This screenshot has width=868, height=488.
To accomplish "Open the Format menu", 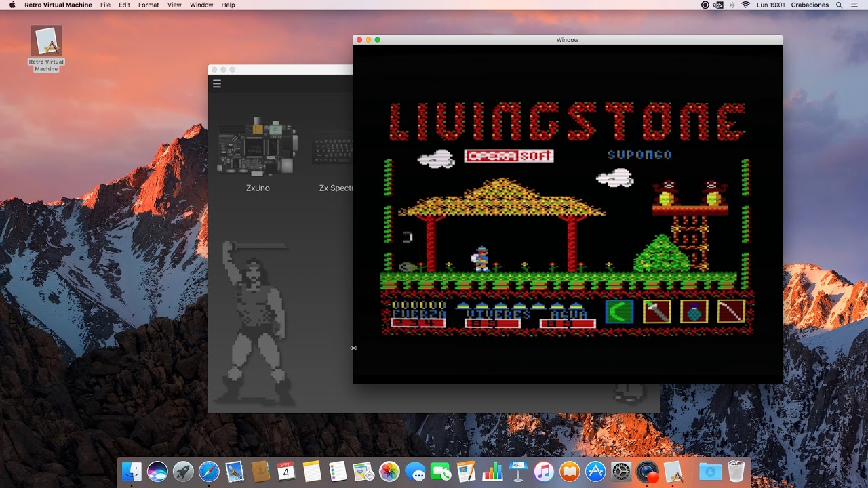I will point(149,5).
